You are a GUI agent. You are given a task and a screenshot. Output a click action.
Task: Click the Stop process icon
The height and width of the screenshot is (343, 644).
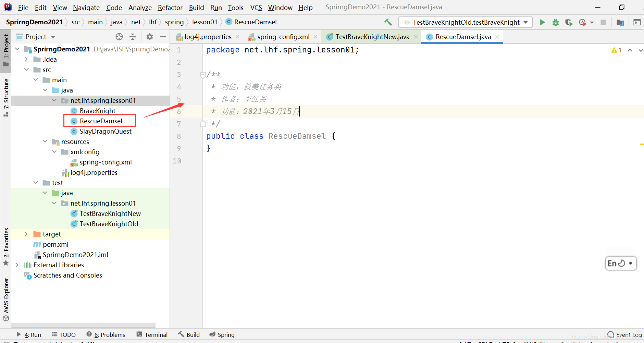[x=603, y=22]
